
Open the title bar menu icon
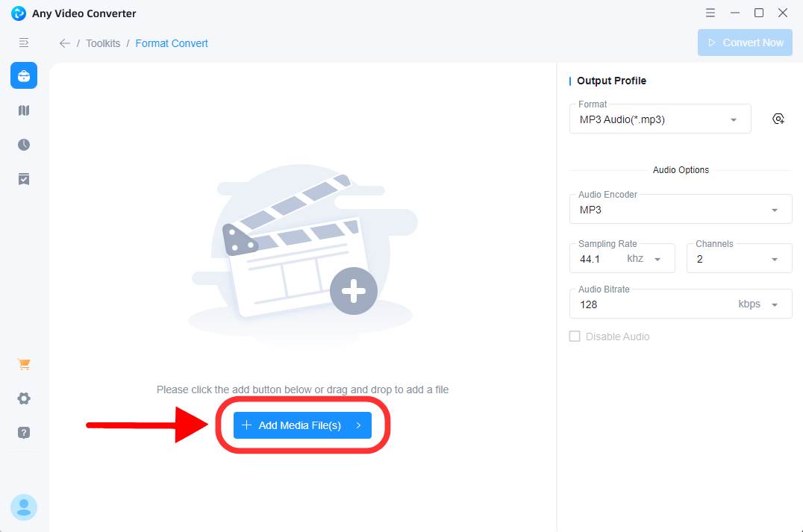pos(710,13)
